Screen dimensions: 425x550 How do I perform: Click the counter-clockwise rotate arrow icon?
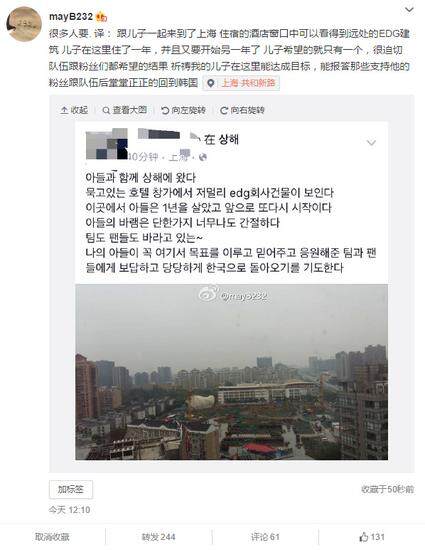(x=165, y=110)
